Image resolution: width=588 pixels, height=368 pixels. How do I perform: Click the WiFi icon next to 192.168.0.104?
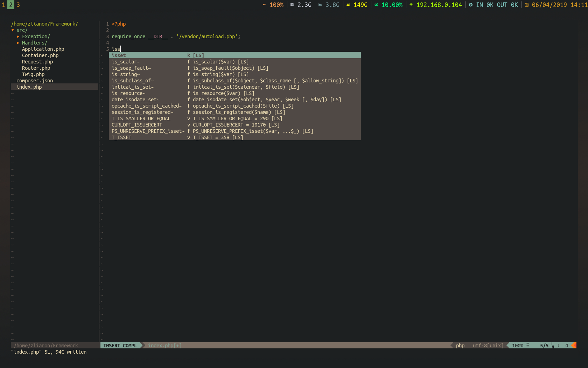[410, 5]
